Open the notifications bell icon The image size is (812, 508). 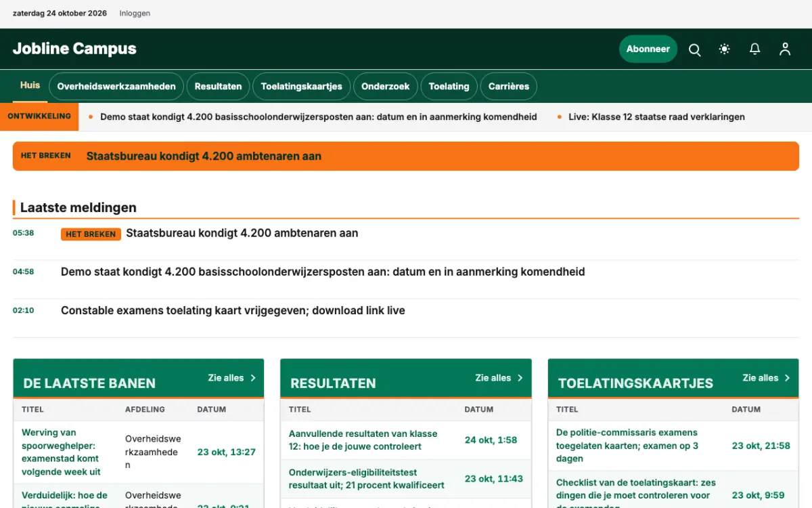(x=754, y=49)
